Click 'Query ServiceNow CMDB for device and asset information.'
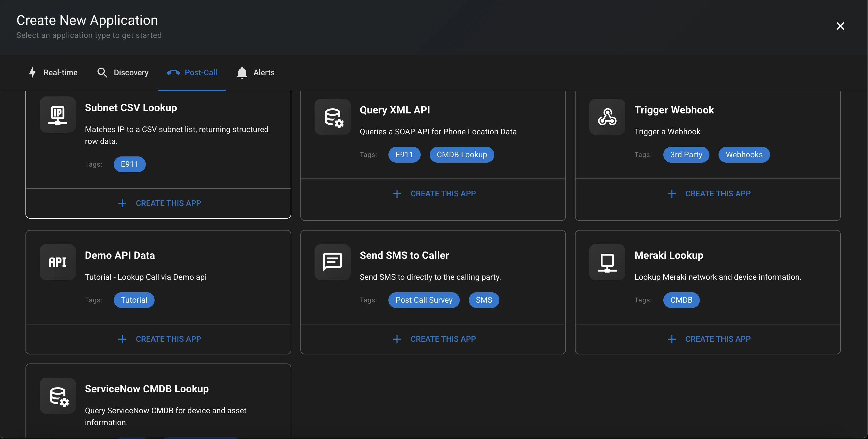This screenshot has width=868, height=439. pos(165,416)
